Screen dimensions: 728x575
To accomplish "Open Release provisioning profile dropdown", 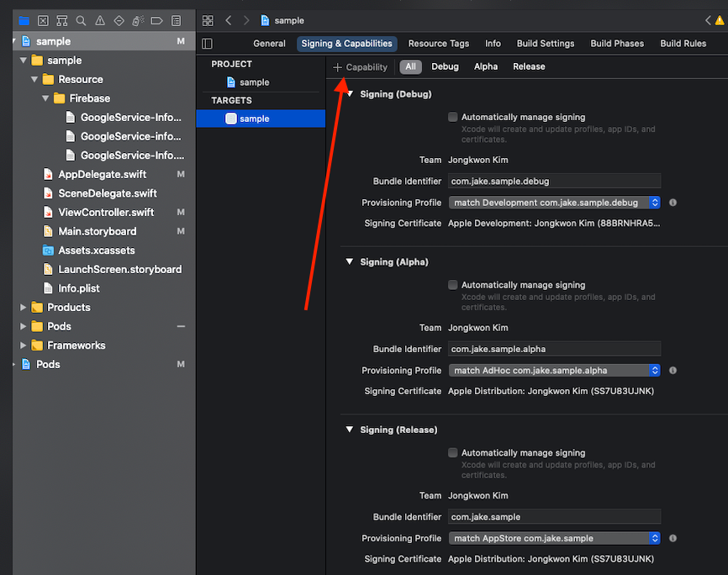I will (x=554, y=538).
